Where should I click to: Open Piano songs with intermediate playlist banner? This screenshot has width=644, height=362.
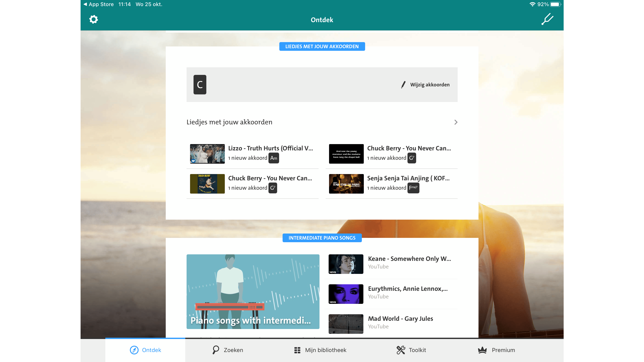253,291
